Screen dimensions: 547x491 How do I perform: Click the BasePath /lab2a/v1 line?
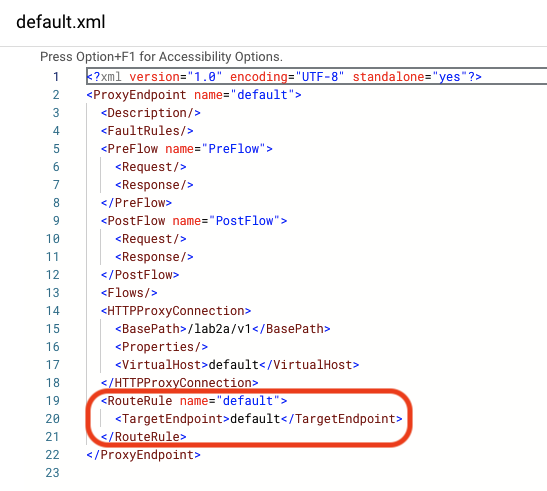coord(223,329)
